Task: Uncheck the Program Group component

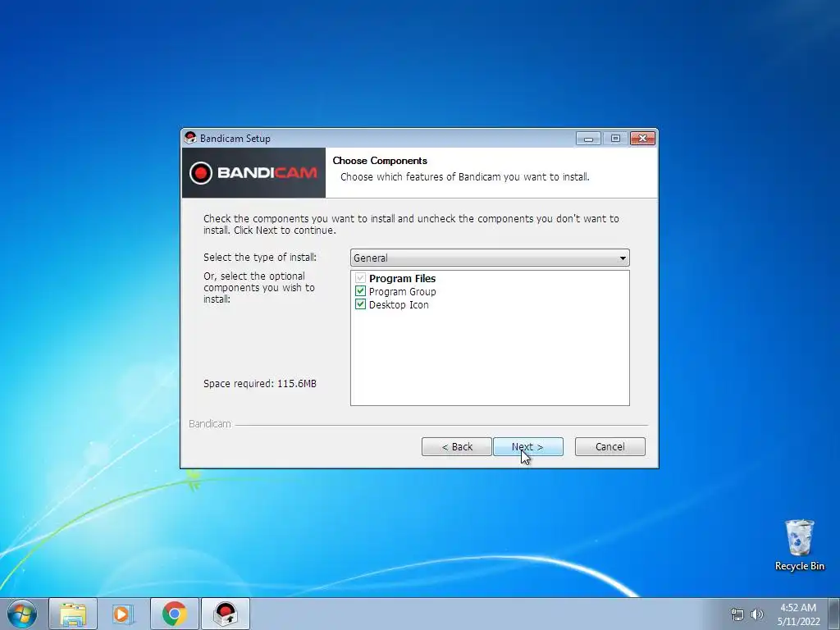Action: tap(361, 291)
